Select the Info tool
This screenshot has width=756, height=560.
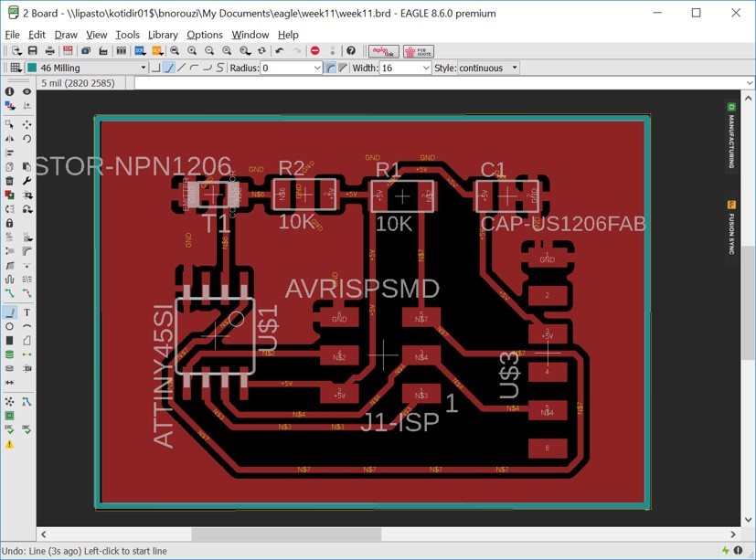(x=9, y=91)
